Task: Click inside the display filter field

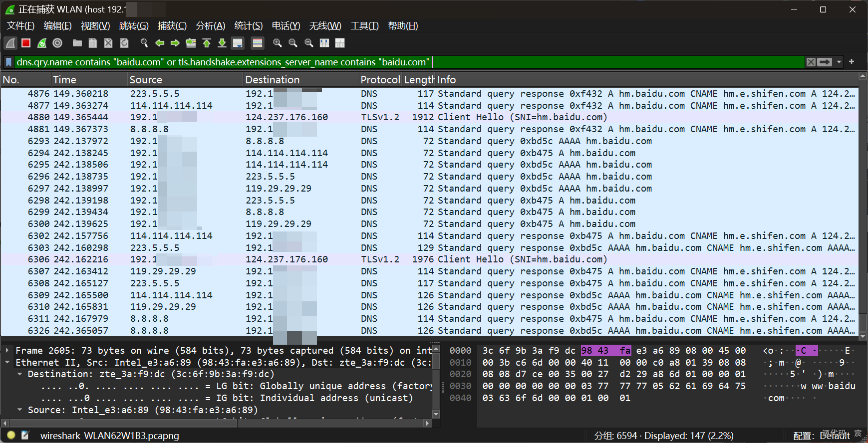Action: [409, 62]
